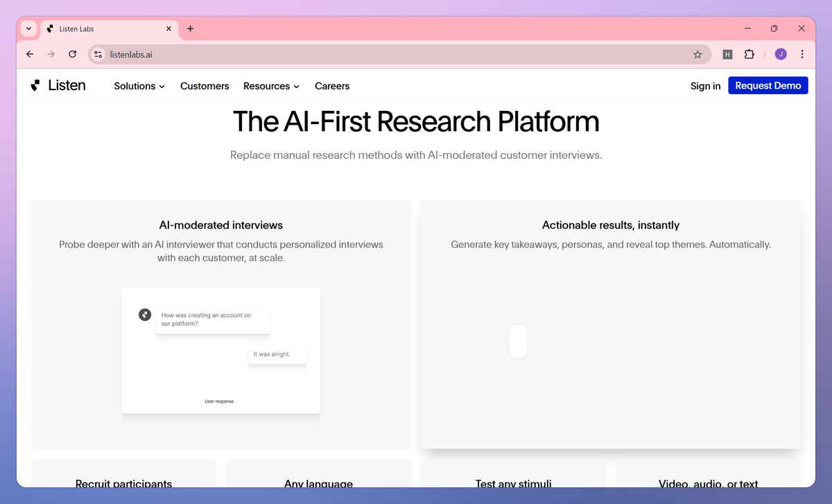The image size is (832, 504).
Task: Click the 'User response' label
Action: coord(219,401)
